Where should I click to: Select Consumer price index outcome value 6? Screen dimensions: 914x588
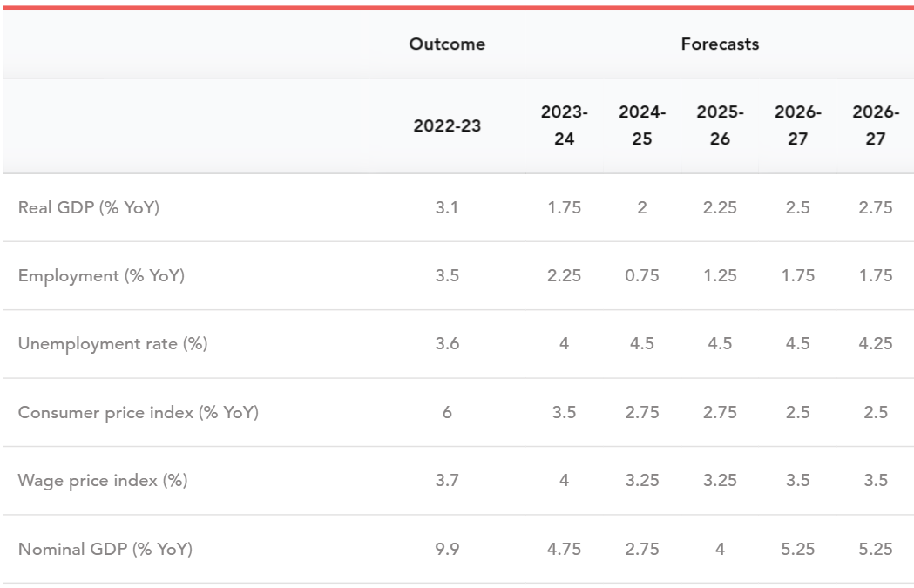coord(447,412)
